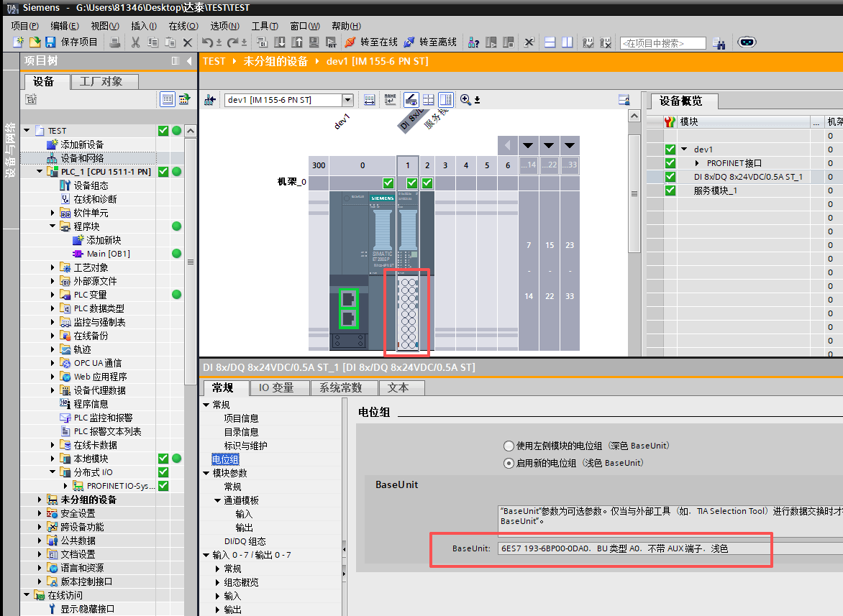Split editor space vertically
The width and height of the screenshot is (843, 616).
pos(568,42)
